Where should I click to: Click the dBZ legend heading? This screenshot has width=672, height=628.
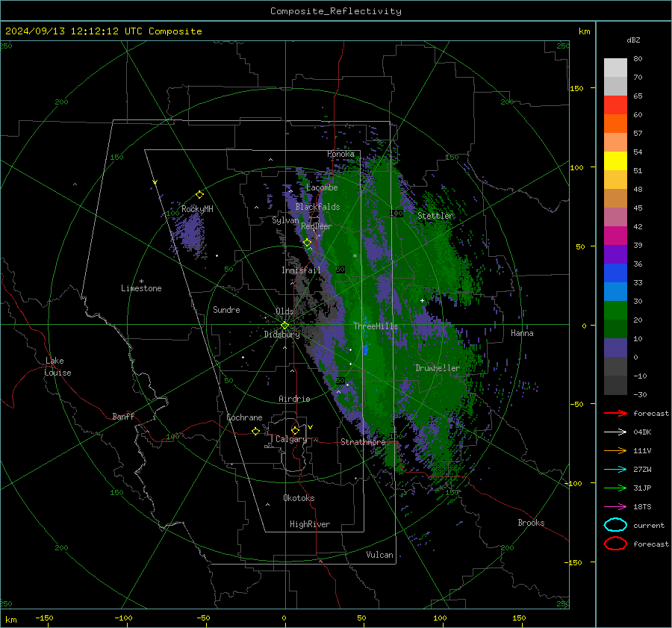tap(633, 40)
